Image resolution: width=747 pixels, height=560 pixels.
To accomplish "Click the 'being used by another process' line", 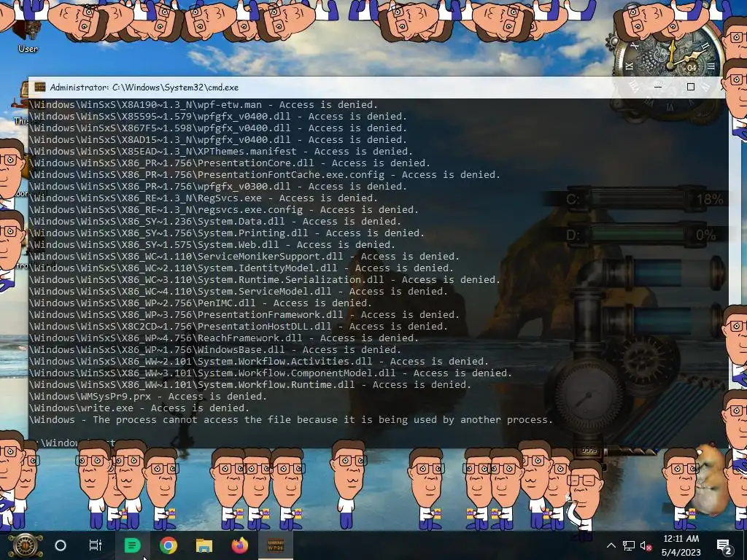I will point(291,420).
